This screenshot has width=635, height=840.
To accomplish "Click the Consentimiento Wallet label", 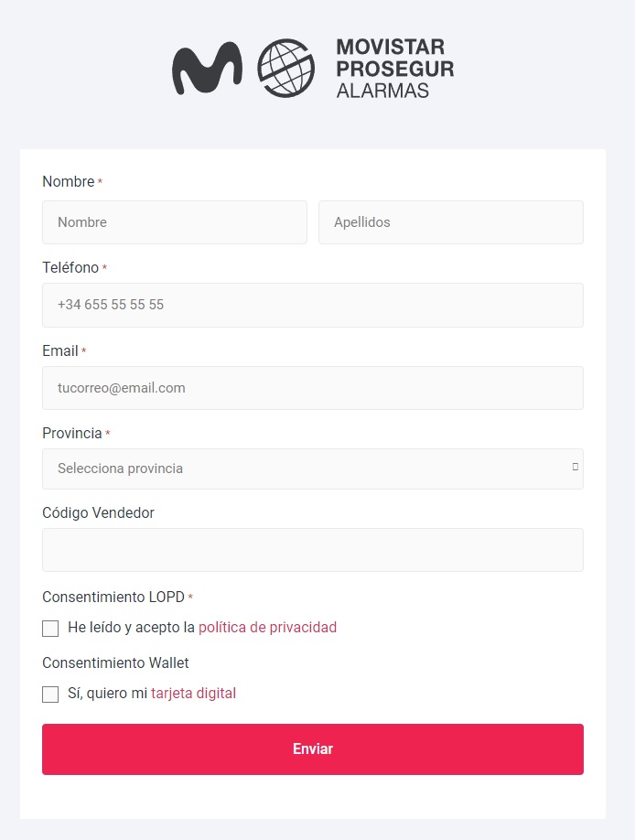I will click(116, 662).
